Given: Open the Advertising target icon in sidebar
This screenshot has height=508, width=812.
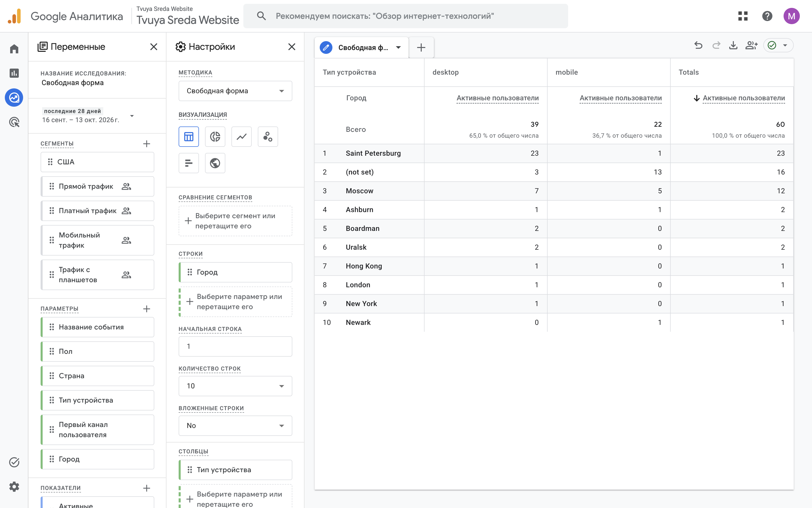Looking at the screenshot, I should (14, 122).
